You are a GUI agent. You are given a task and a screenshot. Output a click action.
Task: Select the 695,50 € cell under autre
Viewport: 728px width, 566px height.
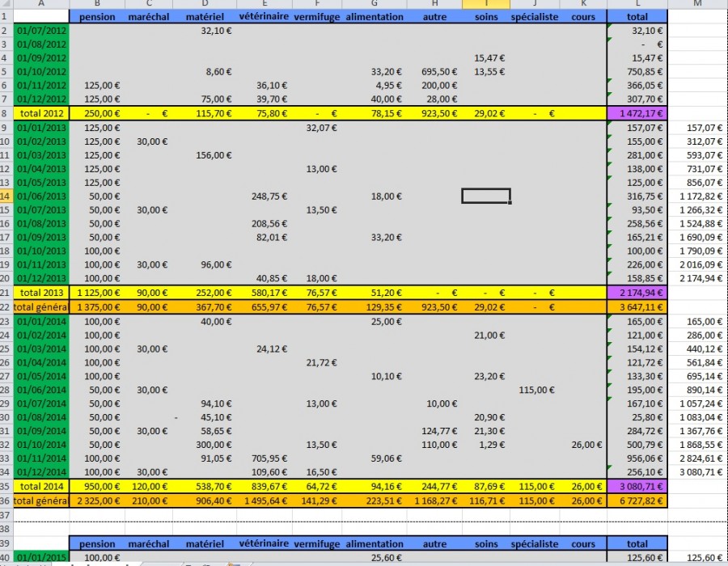pos(434,72)
